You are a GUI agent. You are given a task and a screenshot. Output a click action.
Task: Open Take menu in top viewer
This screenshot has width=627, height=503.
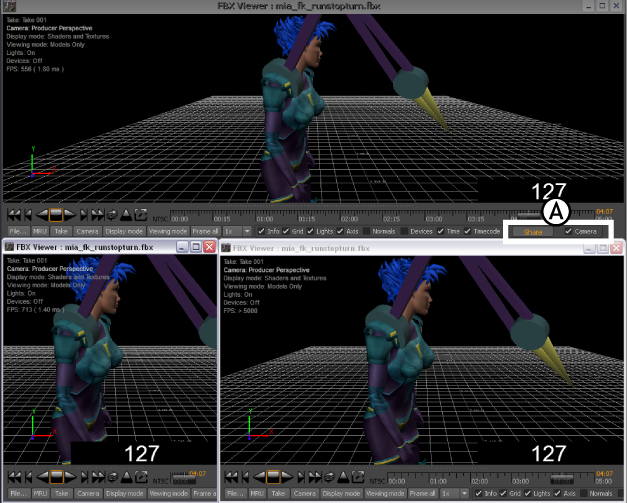point(61,231)
